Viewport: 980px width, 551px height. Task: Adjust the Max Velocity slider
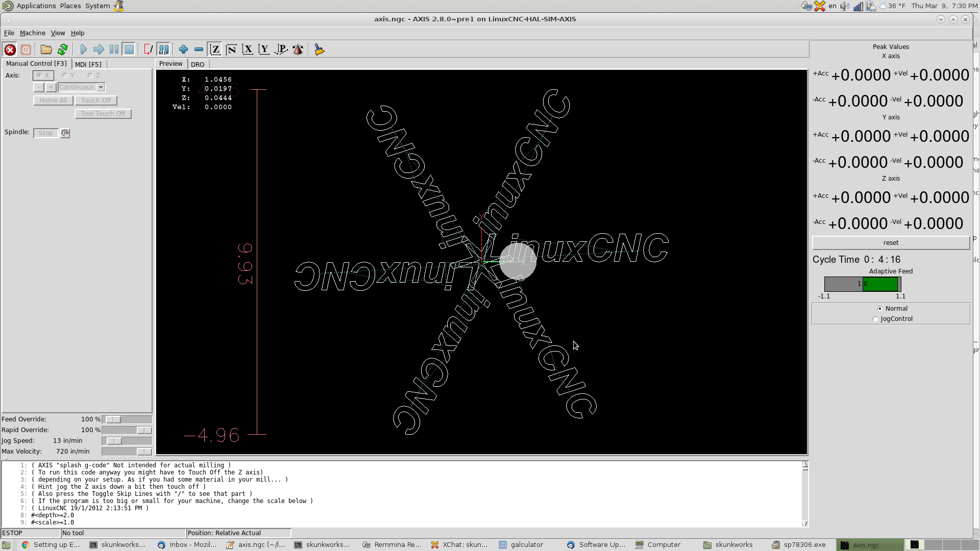coord(127,452)
